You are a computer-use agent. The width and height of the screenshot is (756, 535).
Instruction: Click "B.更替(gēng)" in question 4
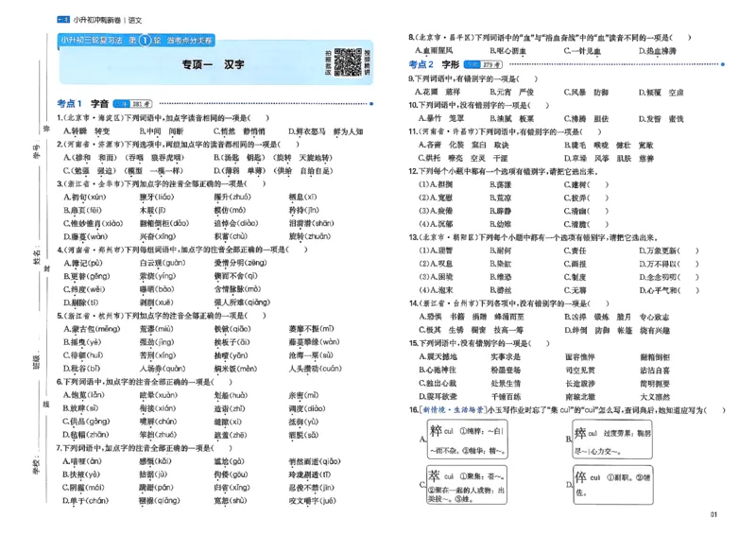pyautogui.click(x=87, y=276)
